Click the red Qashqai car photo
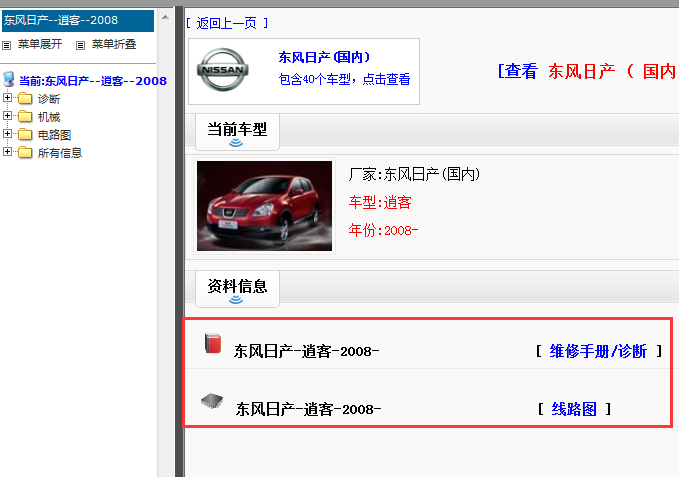This screenshot has height=477, width=679. [265, 206]
